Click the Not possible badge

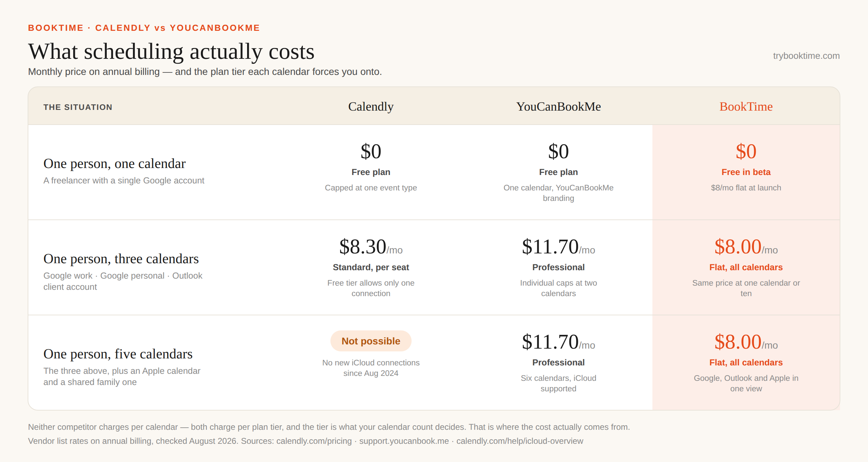pos(371,341)
